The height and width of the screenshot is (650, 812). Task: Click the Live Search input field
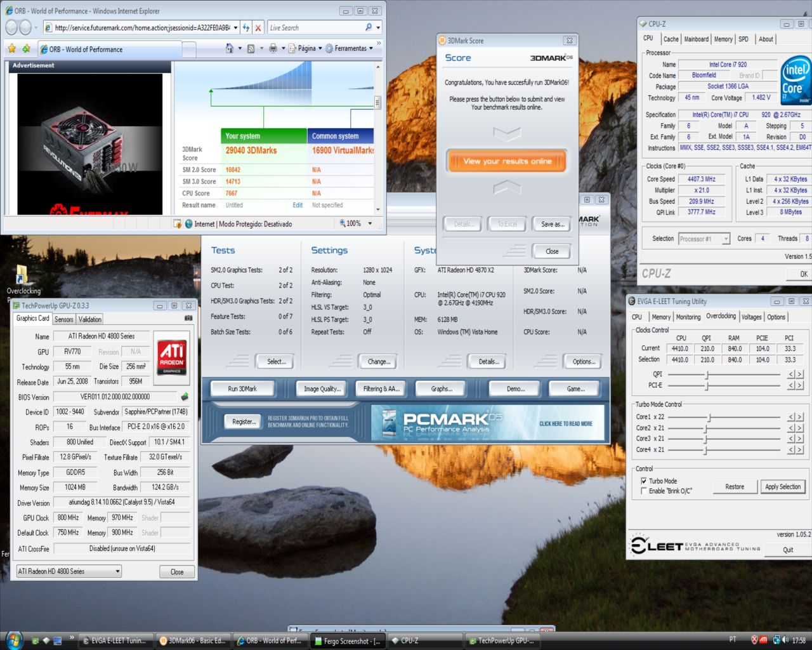pos(315,28)
